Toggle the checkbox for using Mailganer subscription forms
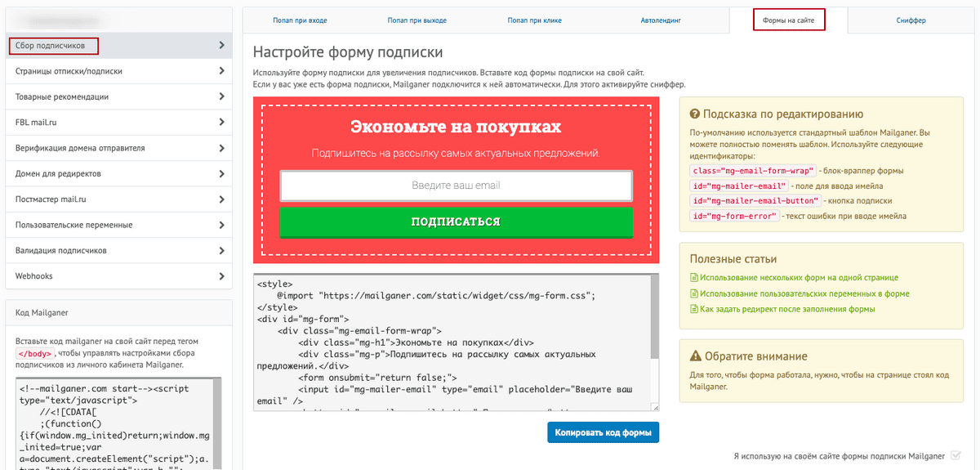 tap(955, 456)
